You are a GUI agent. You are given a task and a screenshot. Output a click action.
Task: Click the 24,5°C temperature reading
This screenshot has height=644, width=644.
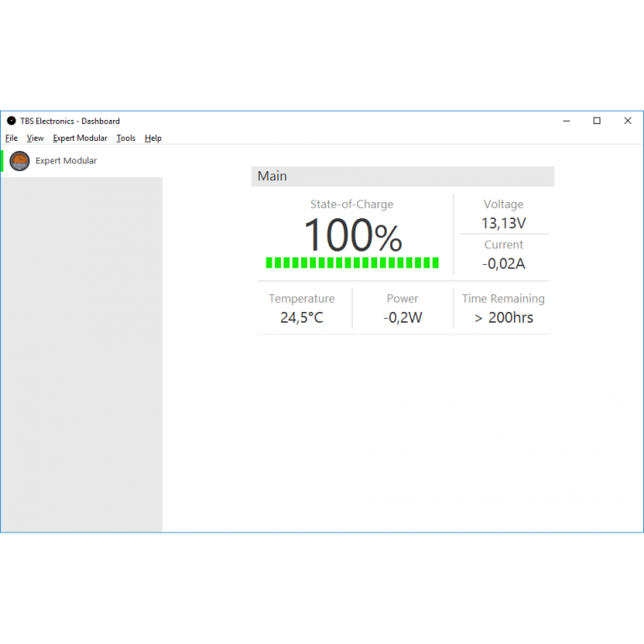301,318
